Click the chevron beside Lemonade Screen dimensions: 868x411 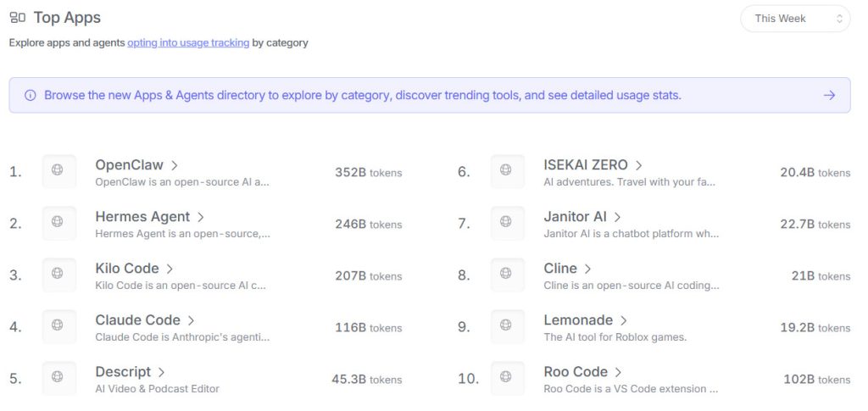624,320
